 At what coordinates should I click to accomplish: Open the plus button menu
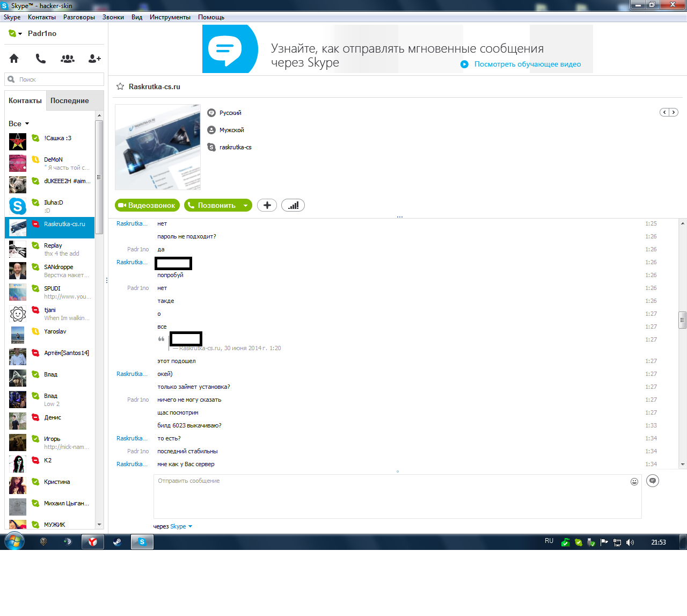click(x=267, y=205)
